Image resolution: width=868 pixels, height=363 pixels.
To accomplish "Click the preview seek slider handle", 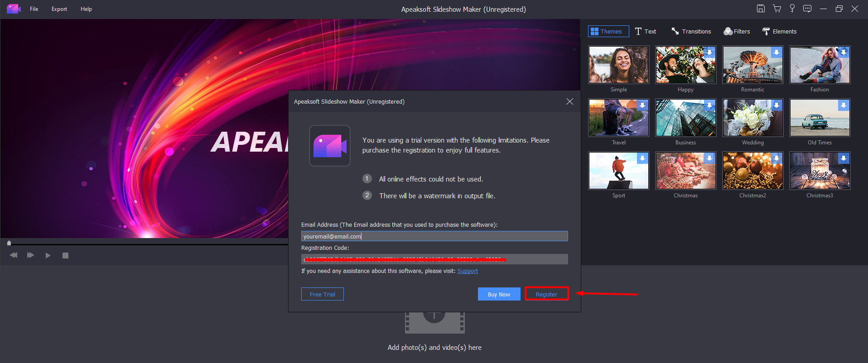I will 9,243.
